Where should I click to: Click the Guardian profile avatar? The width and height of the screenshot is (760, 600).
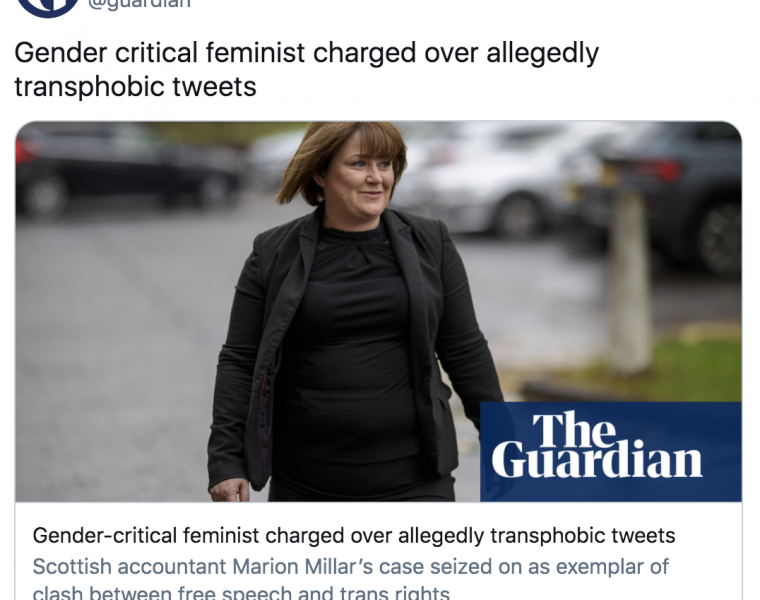[x=48, y=6]
